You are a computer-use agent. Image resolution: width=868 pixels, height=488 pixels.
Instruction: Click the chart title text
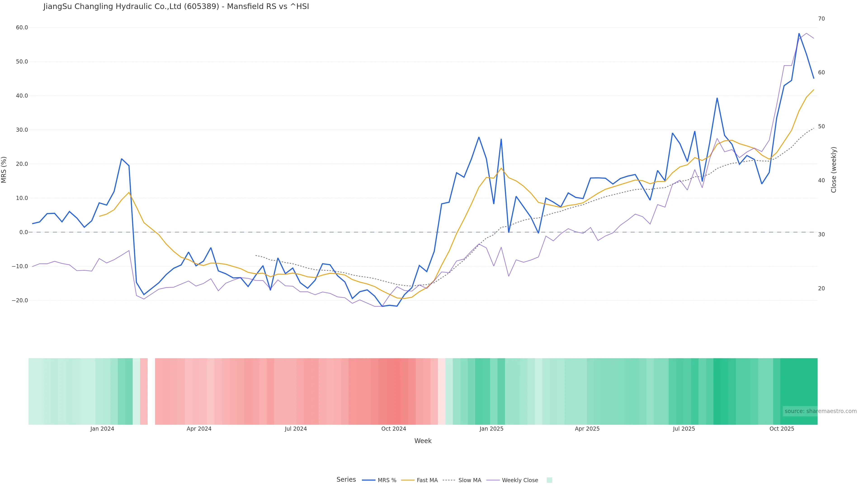click(x=176, y=6)
